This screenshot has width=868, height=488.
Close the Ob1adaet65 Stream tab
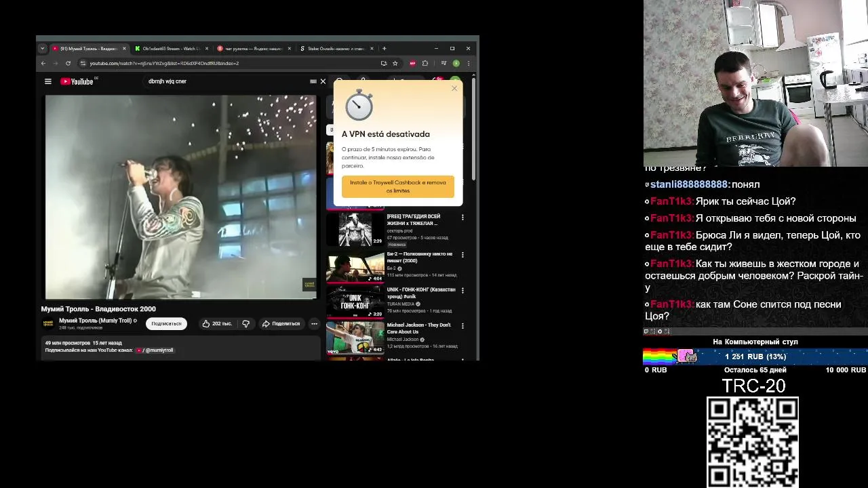coord(207,48)
